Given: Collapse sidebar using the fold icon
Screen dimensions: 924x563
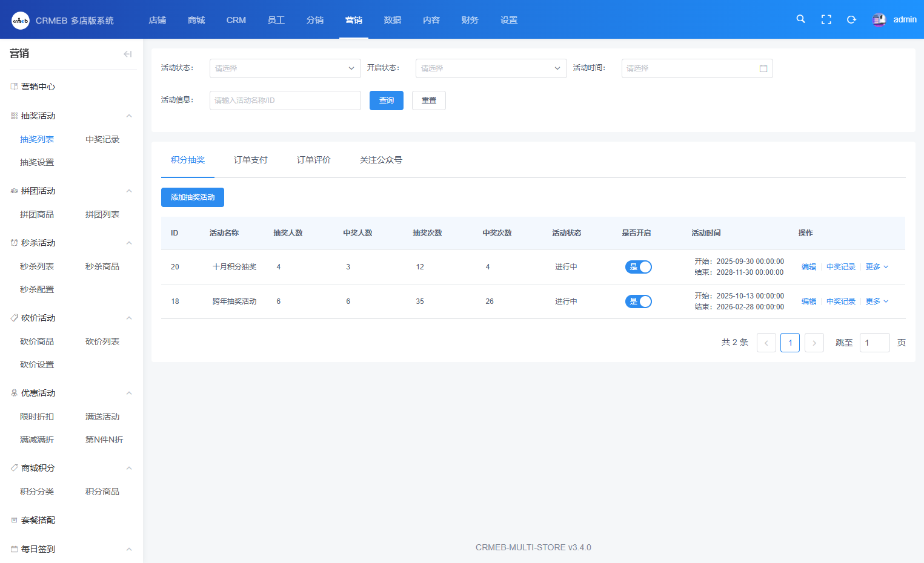Looking at the screenshot, I should [x=127, y=54].
